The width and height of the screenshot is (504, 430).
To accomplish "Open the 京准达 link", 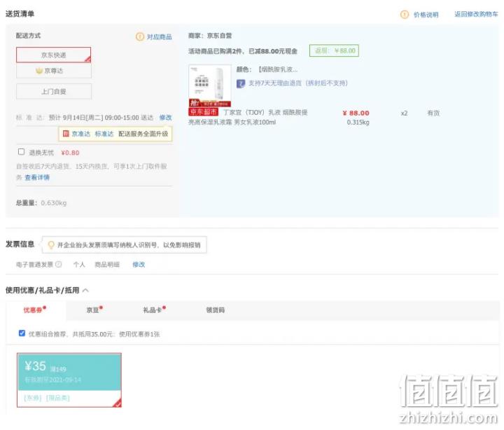I will coord(81,134).
